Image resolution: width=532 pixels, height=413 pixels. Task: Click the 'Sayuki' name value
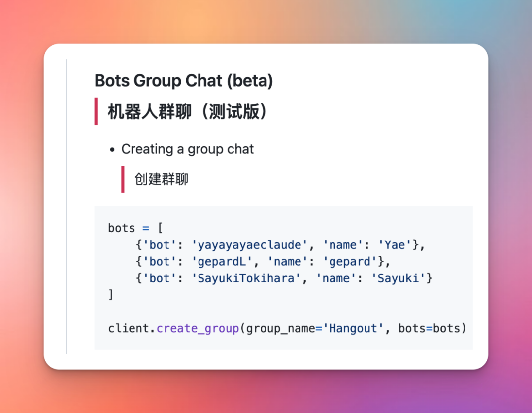(401, 278)
